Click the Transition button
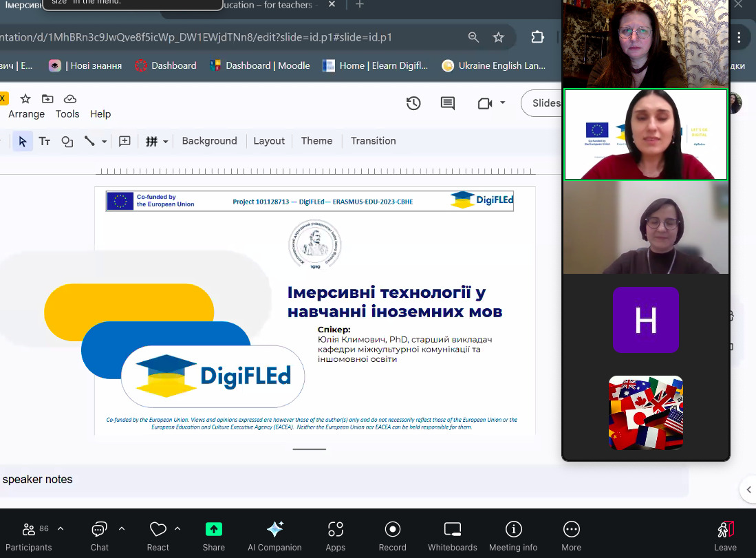The width and height of the screenshot is (756, 558). pyautogui.click(x=373, y=141)
